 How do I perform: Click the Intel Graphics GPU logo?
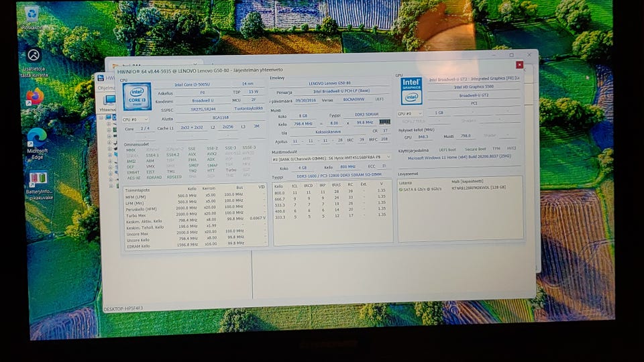[411, 90]
